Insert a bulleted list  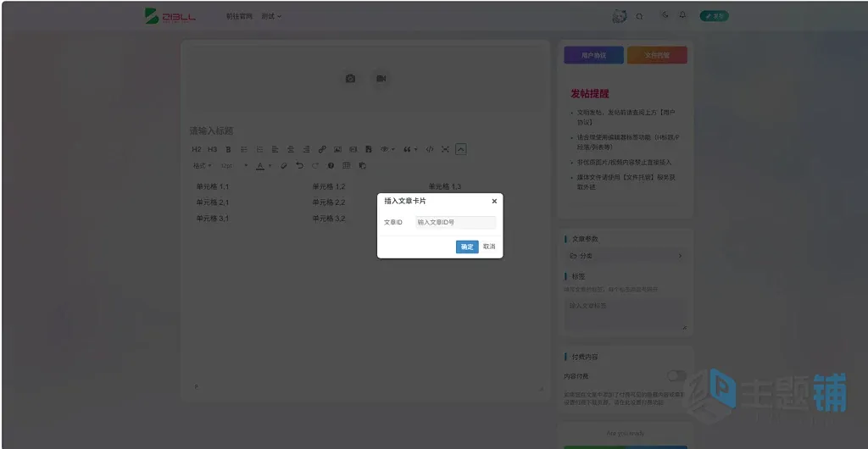[243, 149]
